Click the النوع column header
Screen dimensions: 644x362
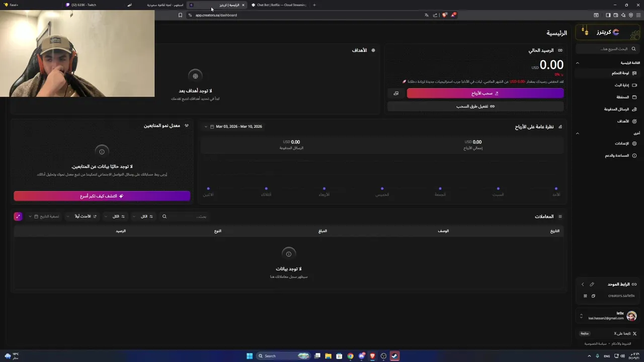tap(218, 231)
